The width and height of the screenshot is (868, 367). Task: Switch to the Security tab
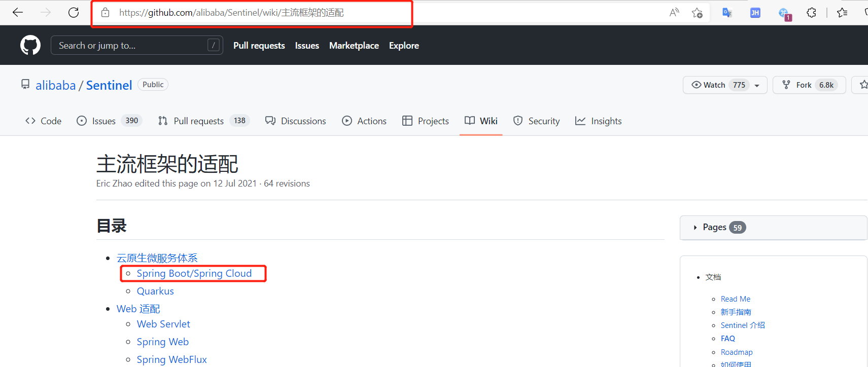537,121
